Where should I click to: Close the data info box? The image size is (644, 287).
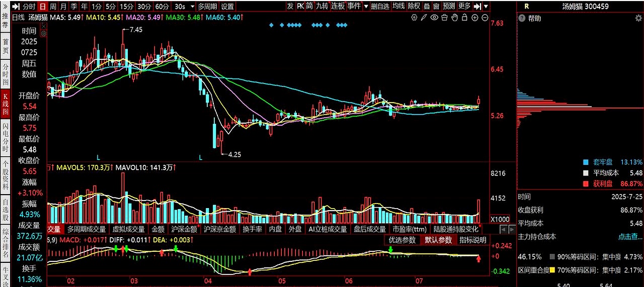(x=43, y=26)
